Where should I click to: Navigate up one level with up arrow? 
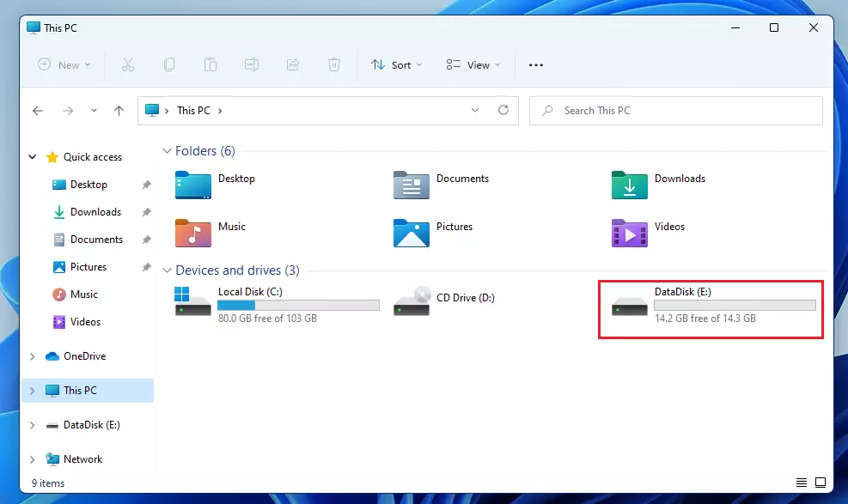[119, 111]
